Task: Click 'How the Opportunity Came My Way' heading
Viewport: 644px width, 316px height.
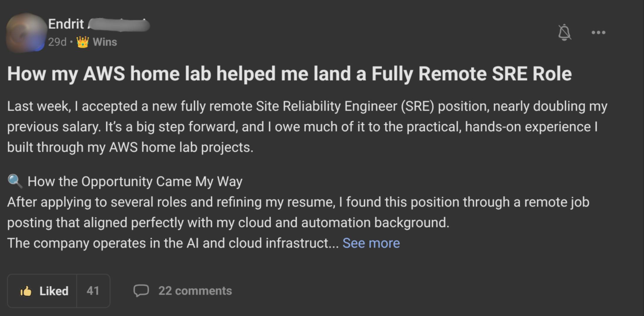Action: [135, 181]
